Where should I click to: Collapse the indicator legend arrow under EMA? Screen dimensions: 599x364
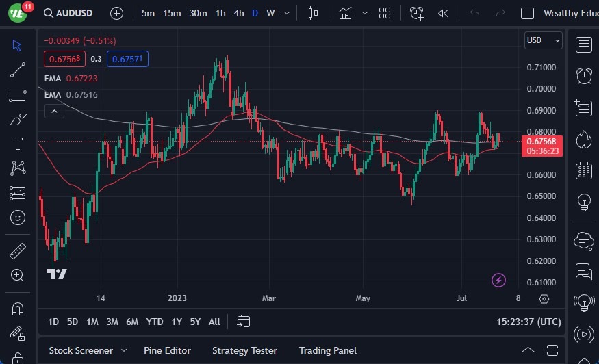click(x=53, y=111)
